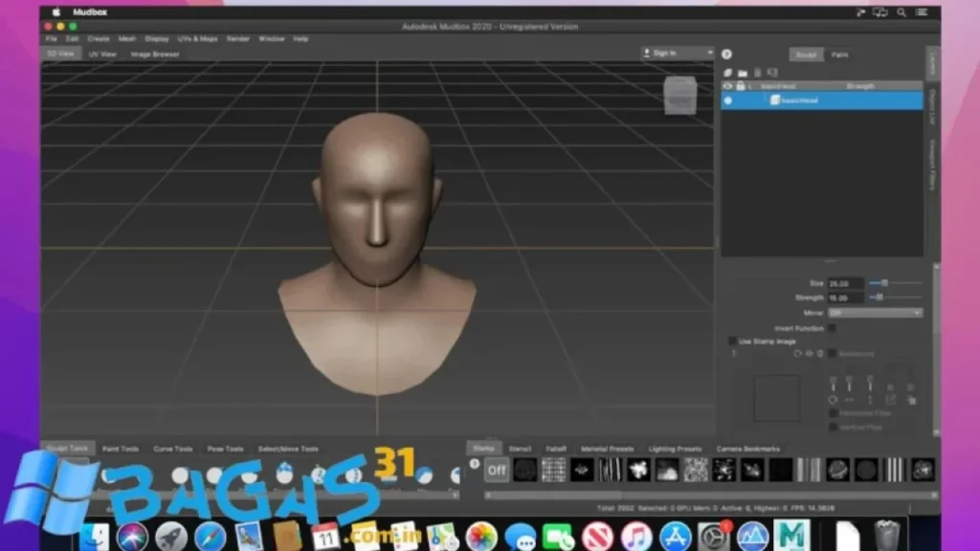Click the new layer icon
Screen dimensions: 980x551
[727, 73]
